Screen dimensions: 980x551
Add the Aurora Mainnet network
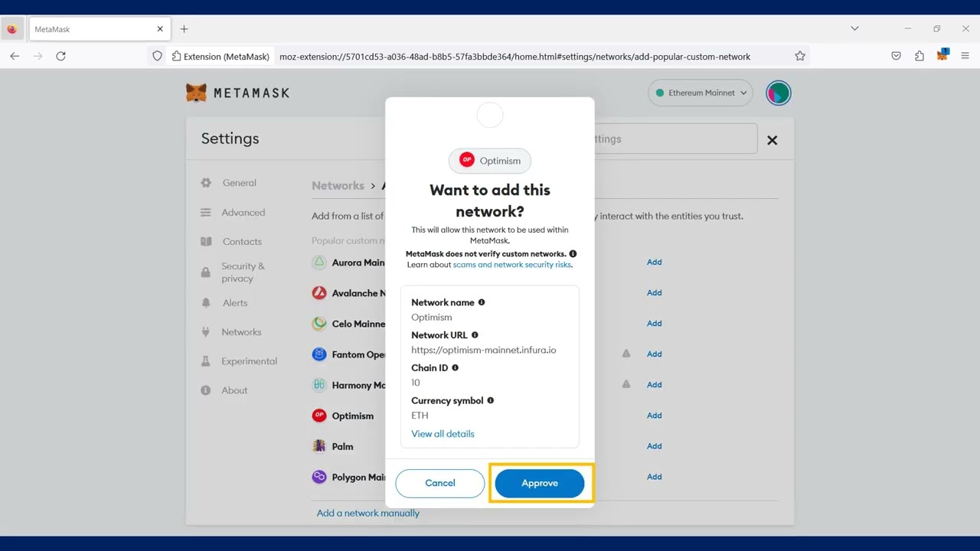click(654, 262)
